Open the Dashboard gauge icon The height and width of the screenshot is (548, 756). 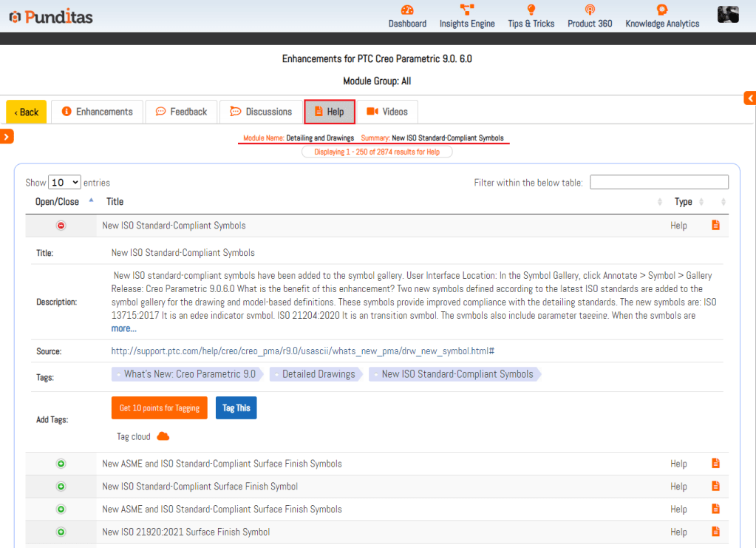point(407,10)
